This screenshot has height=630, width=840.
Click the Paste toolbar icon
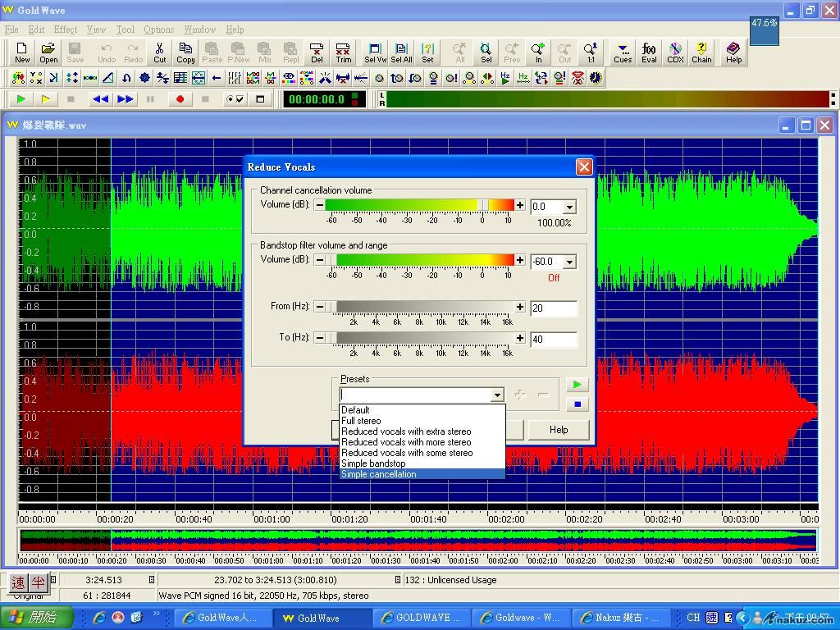212,52
